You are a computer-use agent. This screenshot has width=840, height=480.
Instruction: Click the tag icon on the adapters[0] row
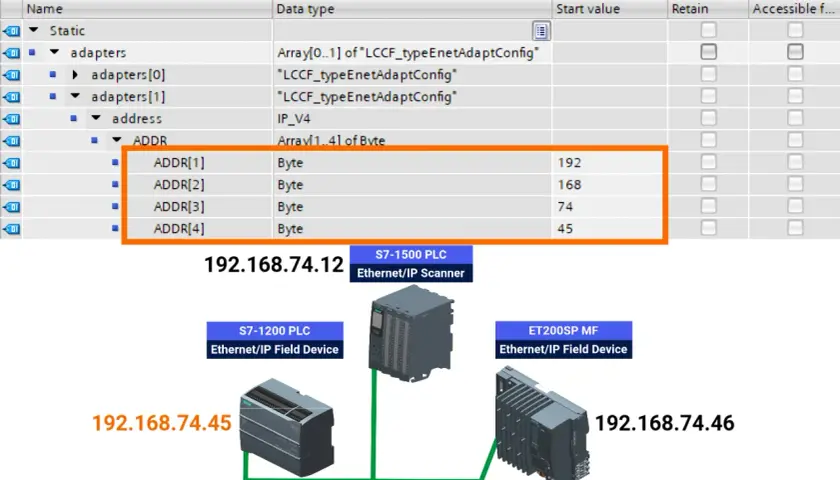[11, 75]
